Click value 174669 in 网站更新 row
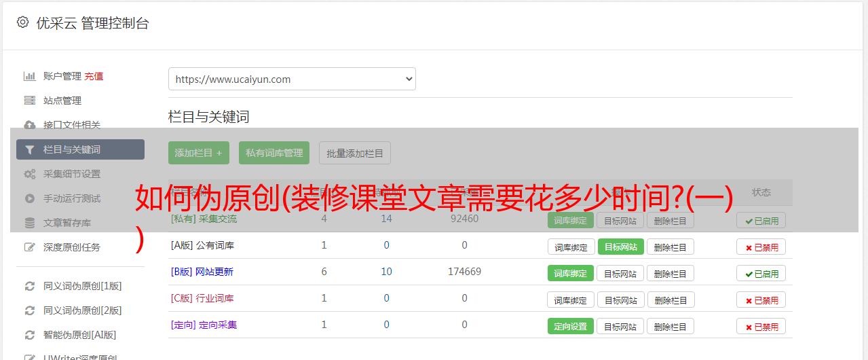The height and width of the screenshot is (360, 868). 464,272
